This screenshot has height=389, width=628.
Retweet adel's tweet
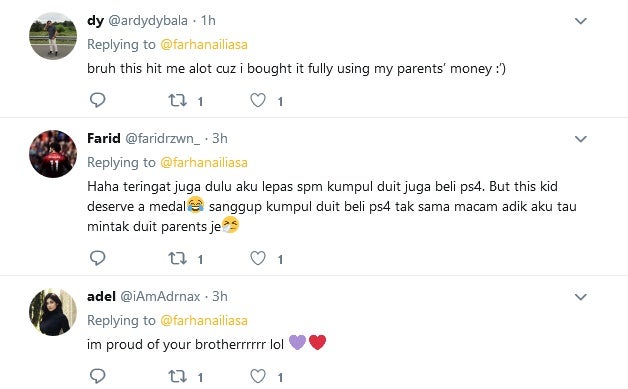(177, 376)
